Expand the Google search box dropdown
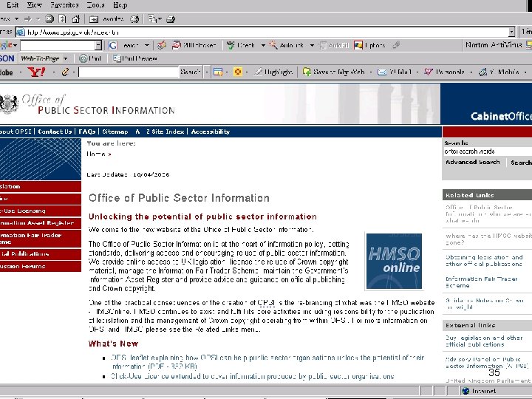The height and width of the screenshot is (399, 532). [x=98, y=45]
